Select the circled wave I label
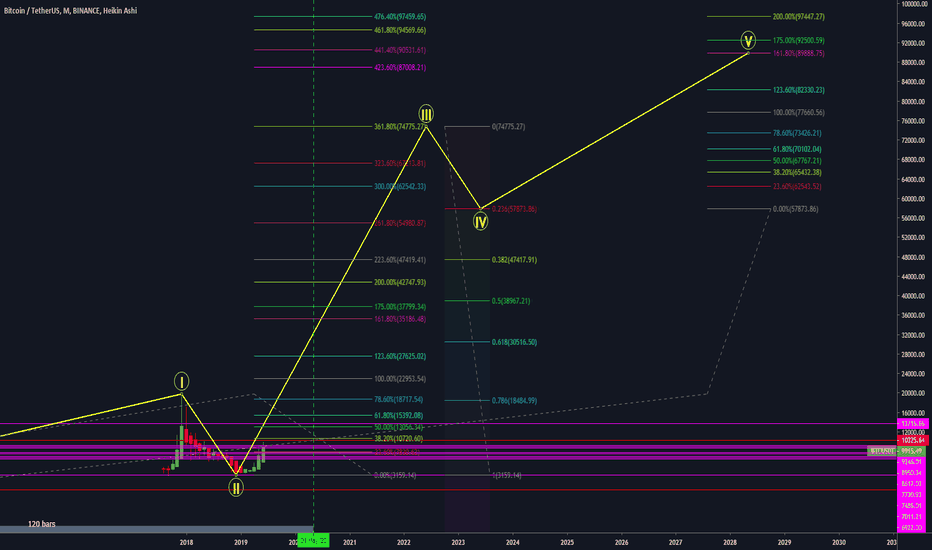The height and width of the screenshot is (550, 932). (181, 381)
